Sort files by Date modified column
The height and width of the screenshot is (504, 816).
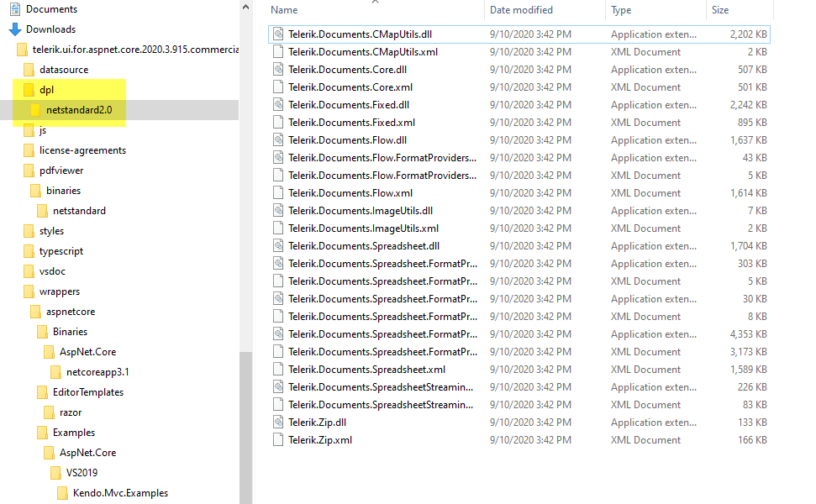(521, 10)
